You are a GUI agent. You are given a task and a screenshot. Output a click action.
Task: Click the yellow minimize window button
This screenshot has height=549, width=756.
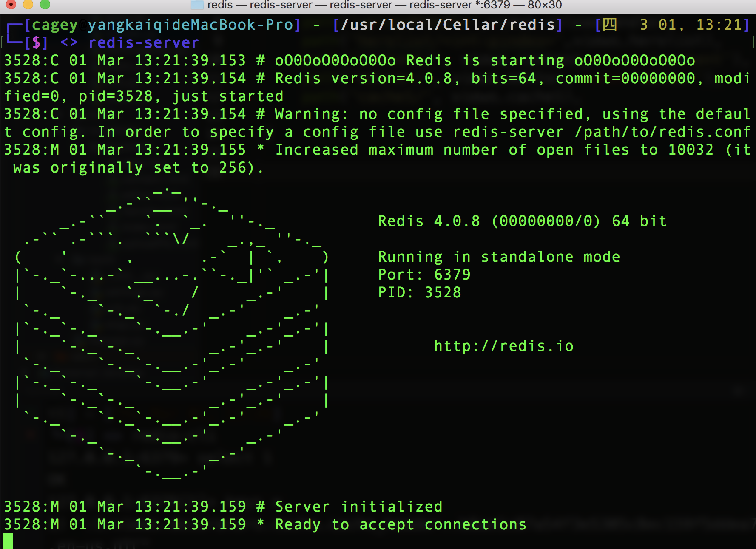tap(28, 4)
